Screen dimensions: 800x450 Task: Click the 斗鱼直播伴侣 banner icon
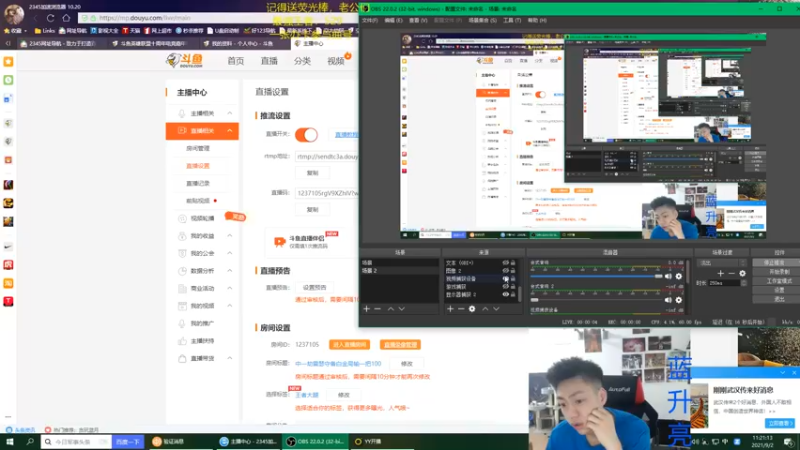(279, 242)
